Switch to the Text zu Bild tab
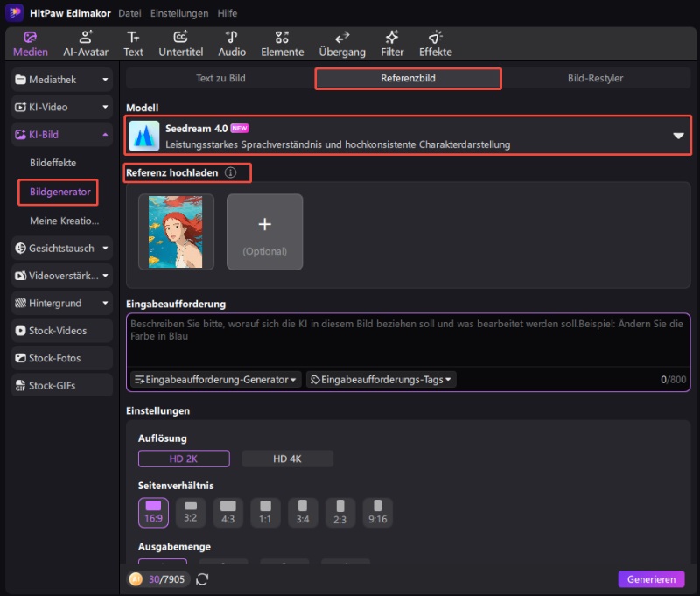The width and height of the screenshot is (700, 596). [x=220, y=78]
